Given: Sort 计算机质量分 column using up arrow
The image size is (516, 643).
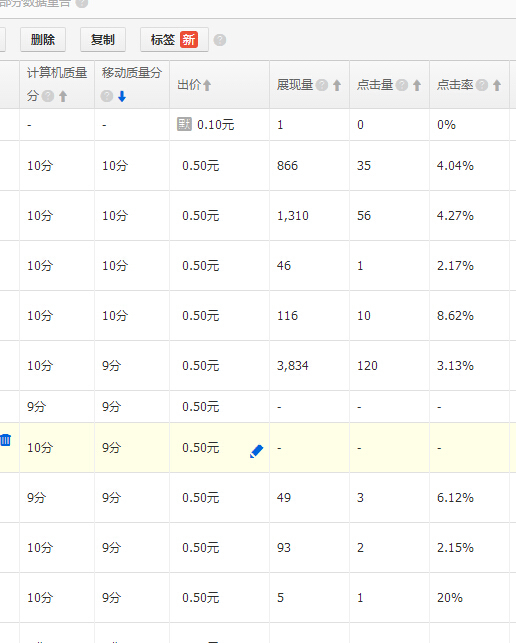Looking at the screenshot, I should coord(63,96).
